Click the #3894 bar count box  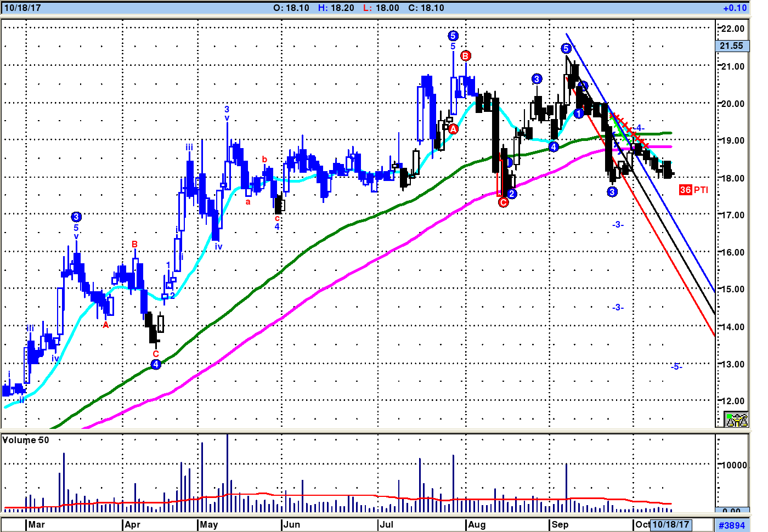(x=732, y=525)
